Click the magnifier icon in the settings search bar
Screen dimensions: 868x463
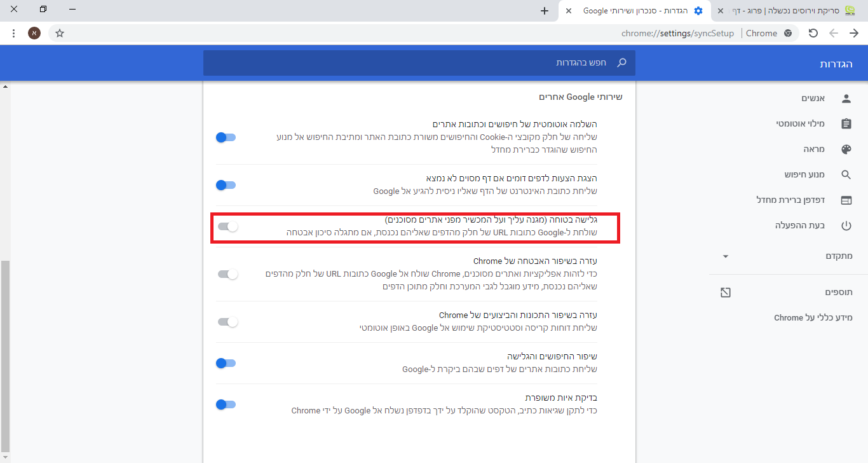[x=622, y=62]
